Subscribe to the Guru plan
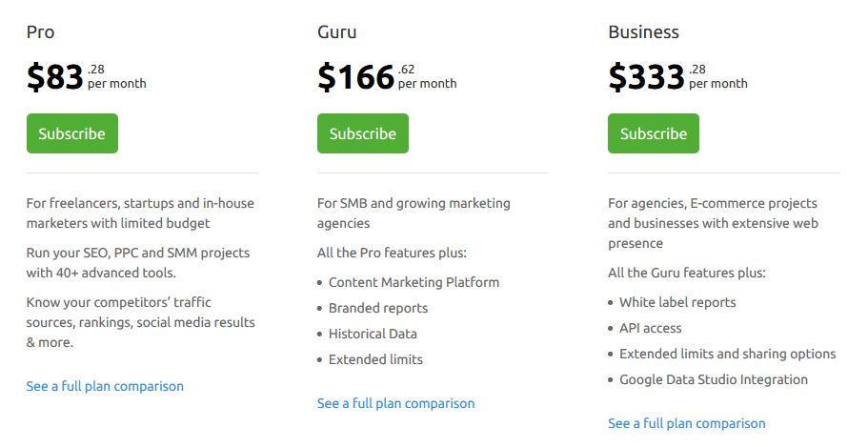 363,133
